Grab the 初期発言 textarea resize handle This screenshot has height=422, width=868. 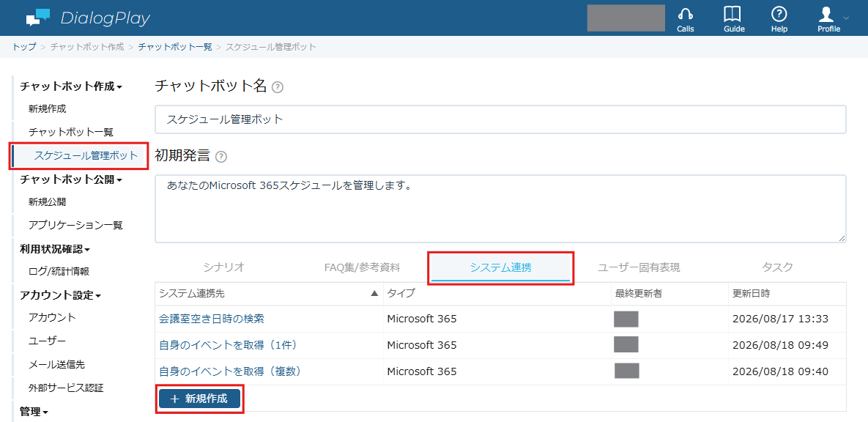(x=842, y=238)
